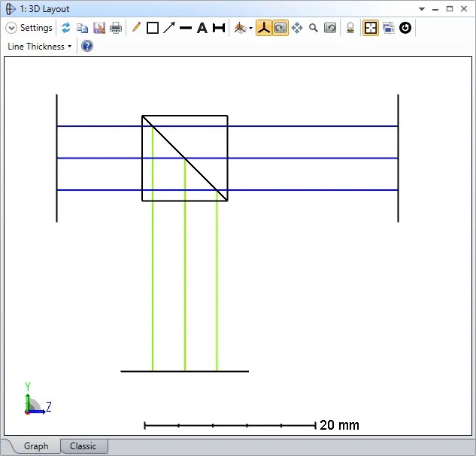Select the magnifier zoom tool
The image size is (476, 456).
(x=314, y=28)
